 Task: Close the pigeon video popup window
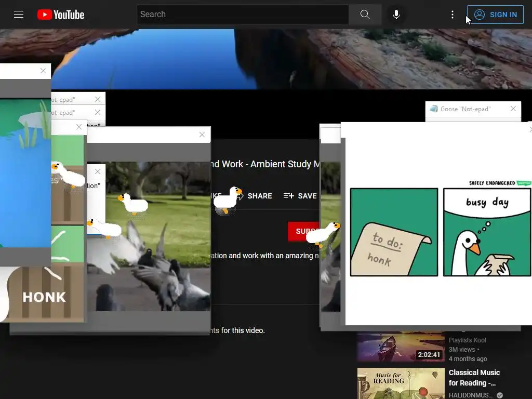[202, 135]
